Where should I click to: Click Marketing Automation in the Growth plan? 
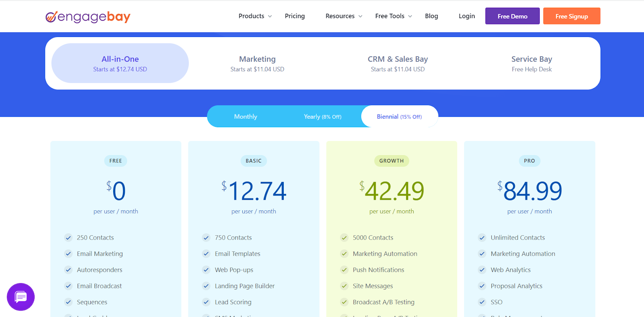coord(385,254)
